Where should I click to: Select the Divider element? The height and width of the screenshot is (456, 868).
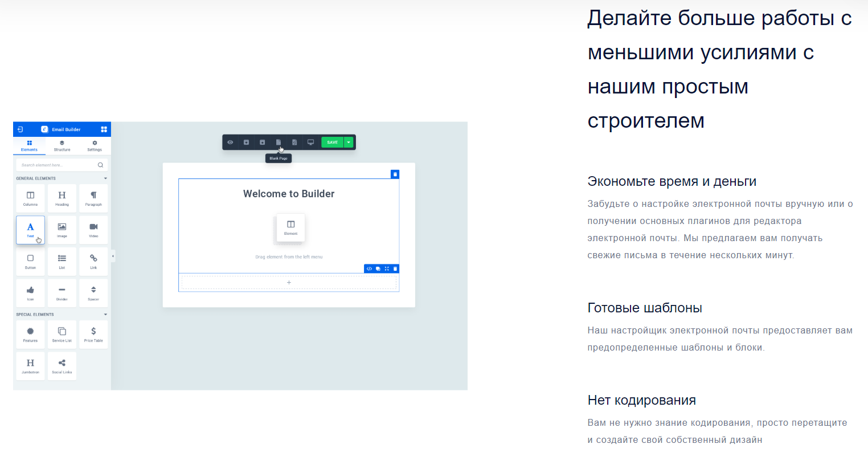pyautogui.click(x=62, y=293)
